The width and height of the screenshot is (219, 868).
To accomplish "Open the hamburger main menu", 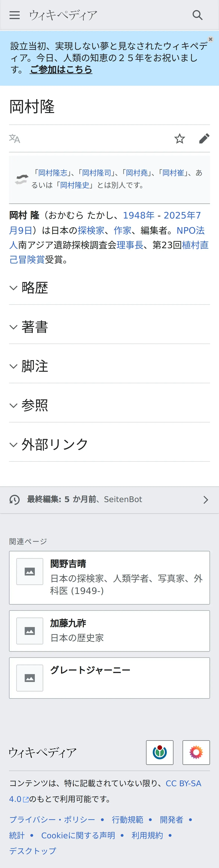I will point(15,15).
